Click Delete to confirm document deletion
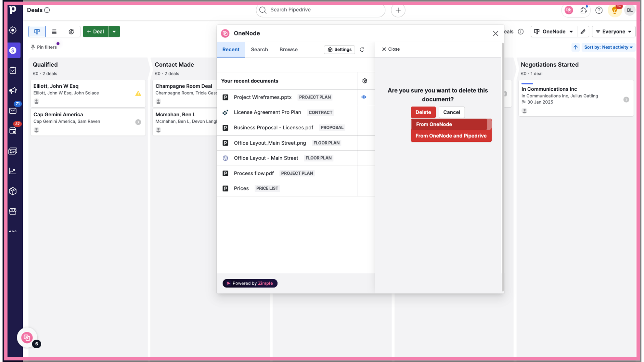This screenshot has width=644, height=362. coord(423,112)
